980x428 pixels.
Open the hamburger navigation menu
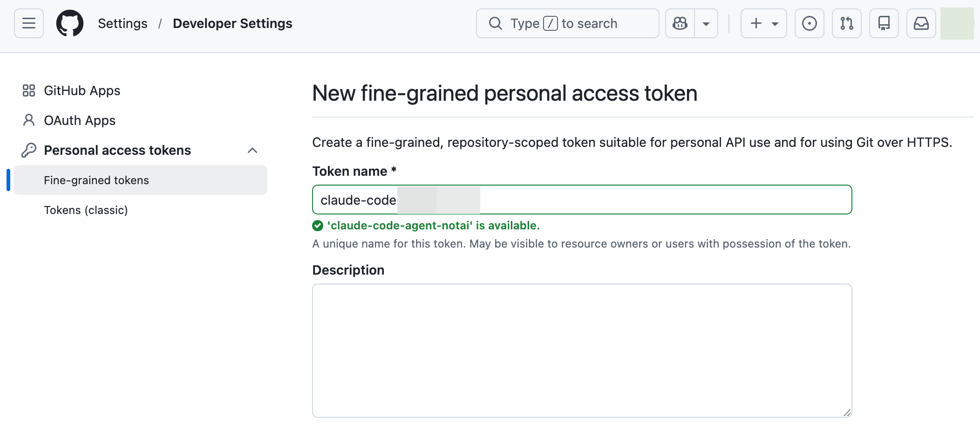pos(29,23)
